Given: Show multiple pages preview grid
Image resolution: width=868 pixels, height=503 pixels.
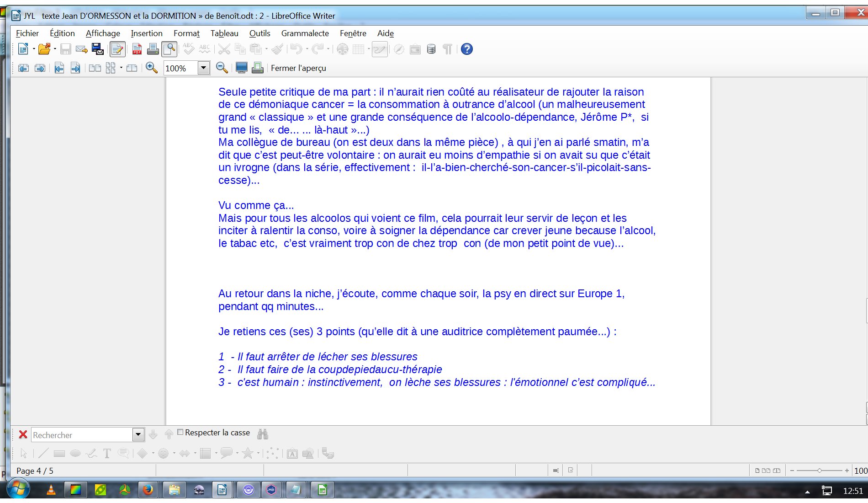Looking at the screenshot, I should pos(111,68).
